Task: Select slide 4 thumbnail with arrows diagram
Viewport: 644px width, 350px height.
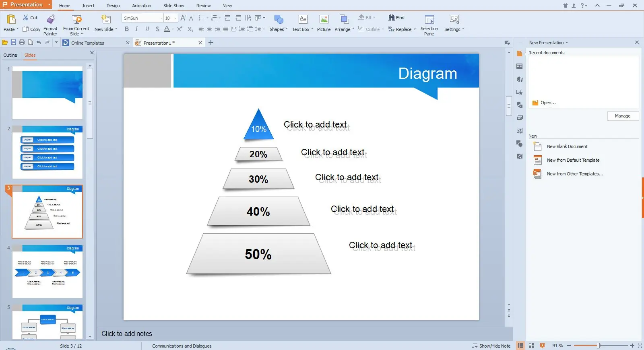Action: 47,271
